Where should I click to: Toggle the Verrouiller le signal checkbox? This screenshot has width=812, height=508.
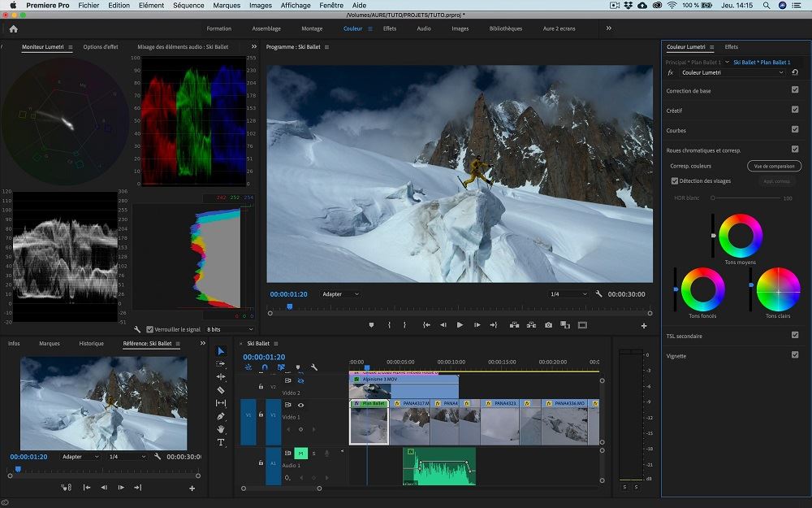tap(149, 329)
